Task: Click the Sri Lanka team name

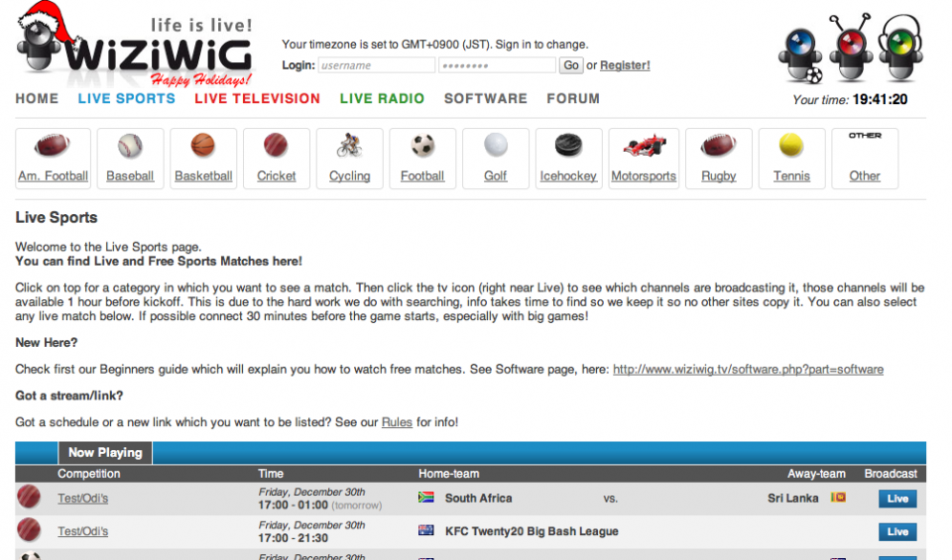Action: pos(793,499)
